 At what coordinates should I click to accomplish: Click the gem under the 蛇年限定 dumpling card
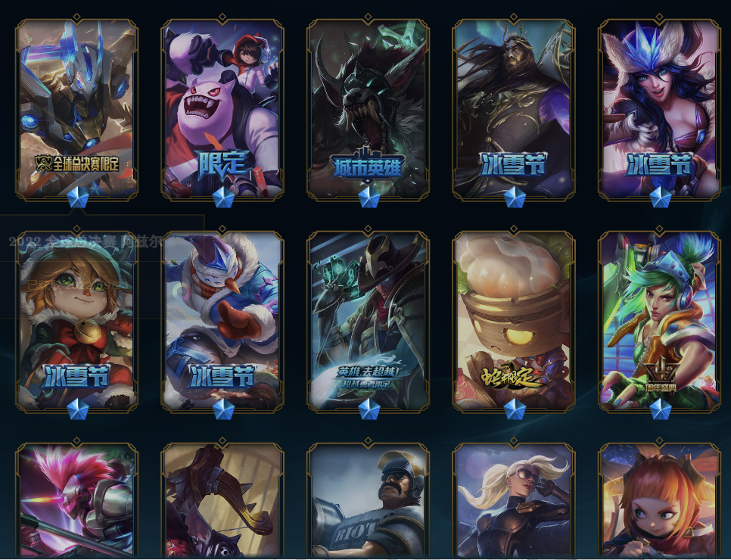pos(515,409)
